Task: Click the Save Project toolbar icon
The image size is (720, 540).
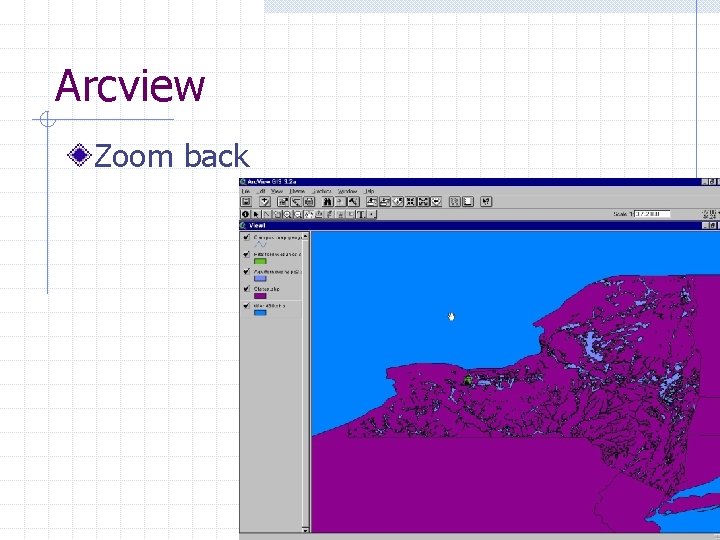Action: pos(246,202)
